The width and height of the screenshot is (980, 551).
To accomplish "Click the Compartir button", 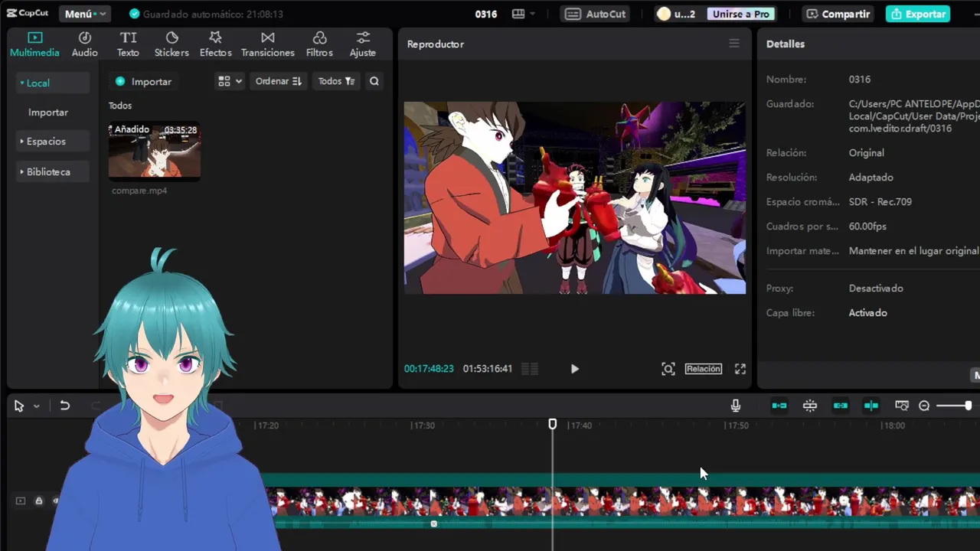I will 838,14.
